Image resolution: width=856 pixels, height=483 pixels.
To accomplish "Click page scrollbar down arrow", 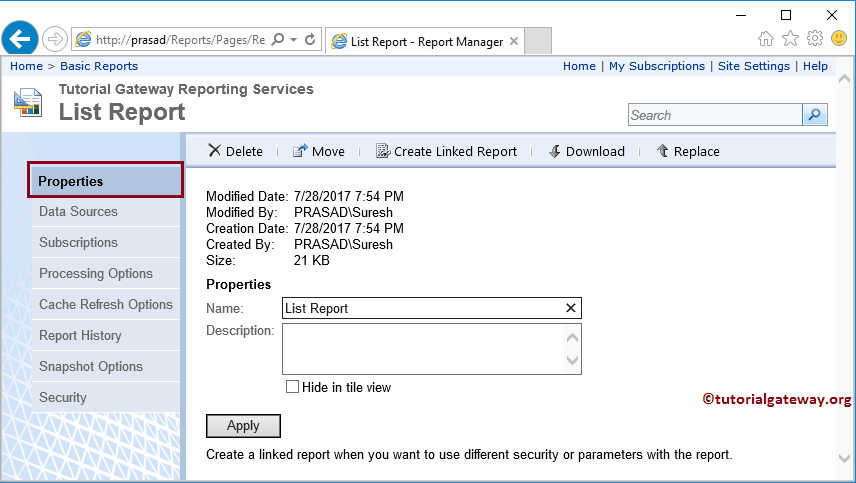I will [x=845, y=458].
